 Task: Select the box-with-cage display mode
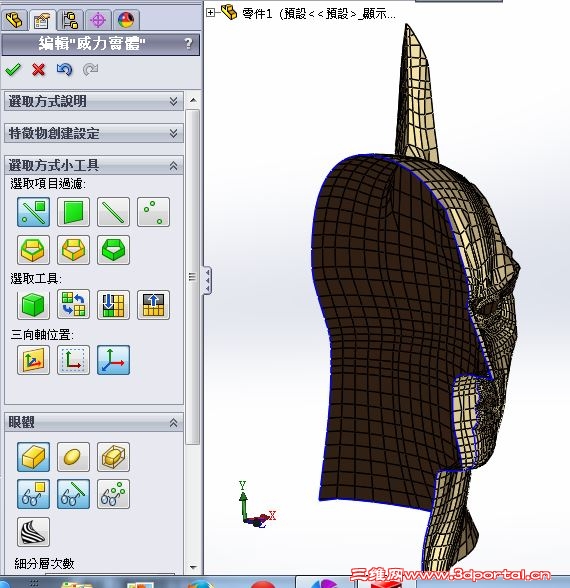113,457
